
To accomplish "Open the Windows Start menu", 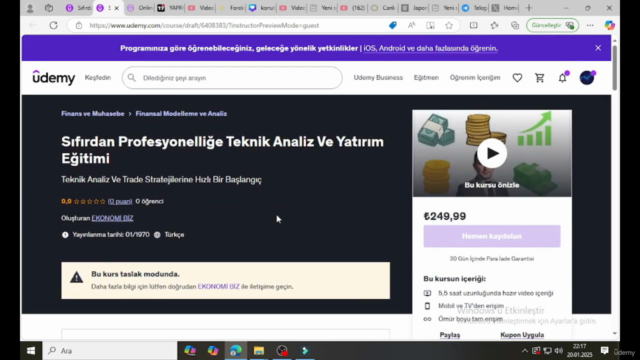I will [x=31, y=351].
